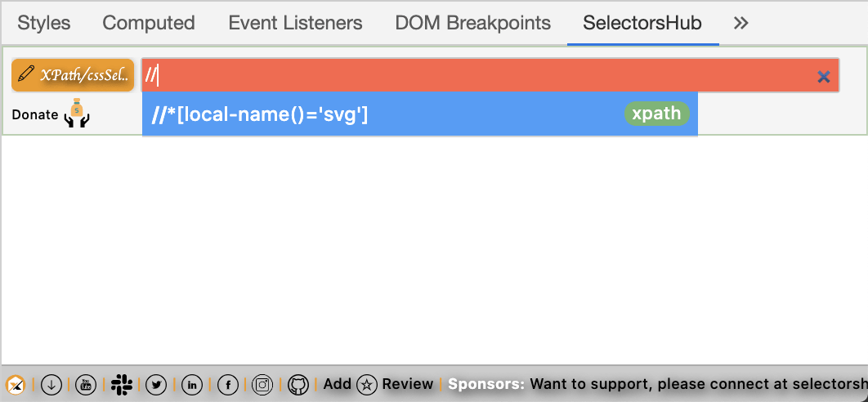
Task: Show more DevTools tabs via the chevron
Action: click(x=741, y=23)
